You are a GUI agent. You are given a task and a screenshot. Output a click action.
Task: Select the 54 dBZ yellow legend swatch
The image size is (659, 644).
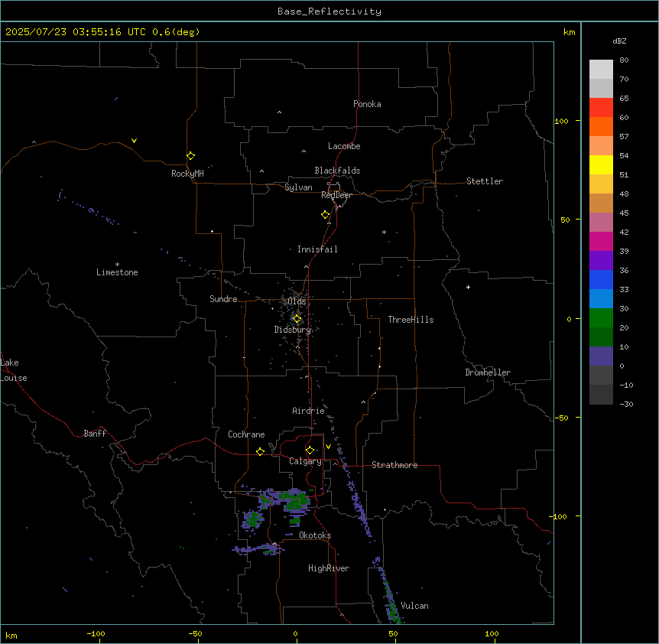click(601, 164)
